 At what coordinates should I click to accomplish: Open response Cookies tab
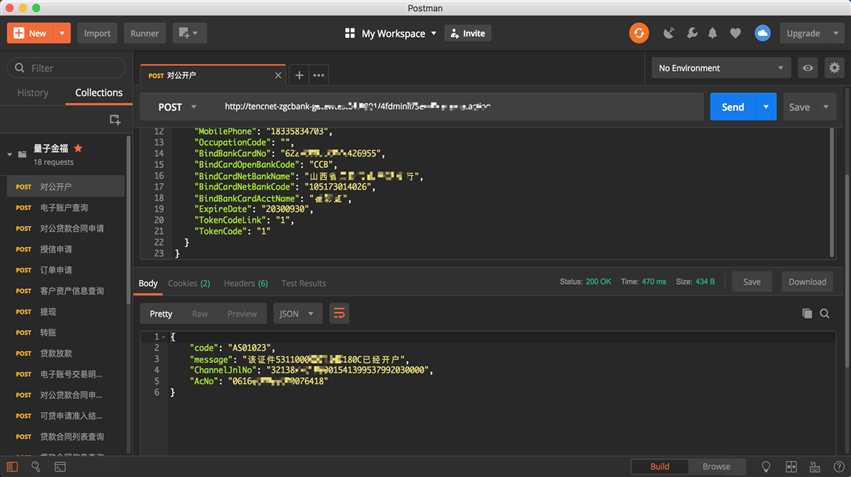189,283
